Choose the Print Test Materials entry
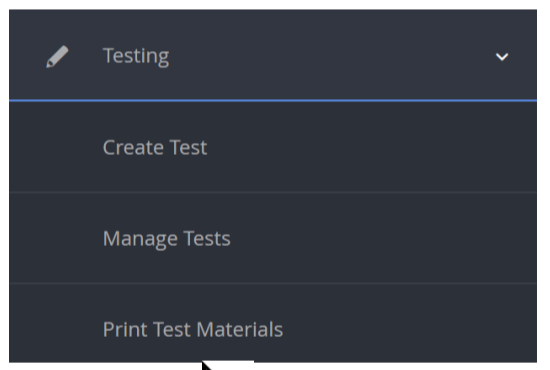The image size is (550, 370). click(x=273, y=323)
